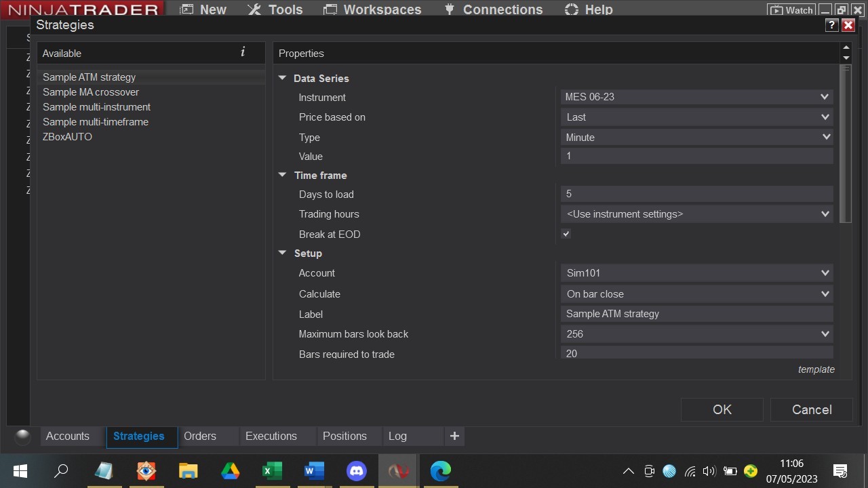The height and width of the screenshot is (488, 868).
Task: Click the Cancel button
Action: [812, 410]
